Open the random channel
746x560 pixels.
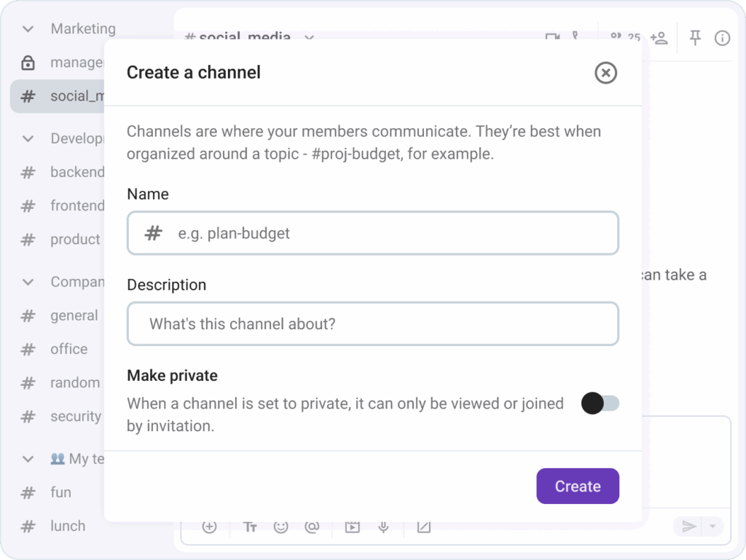(74, 382)
